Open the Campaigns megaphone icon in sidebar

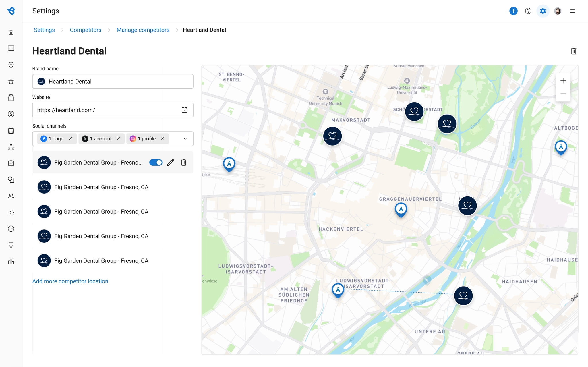(11, 213)
